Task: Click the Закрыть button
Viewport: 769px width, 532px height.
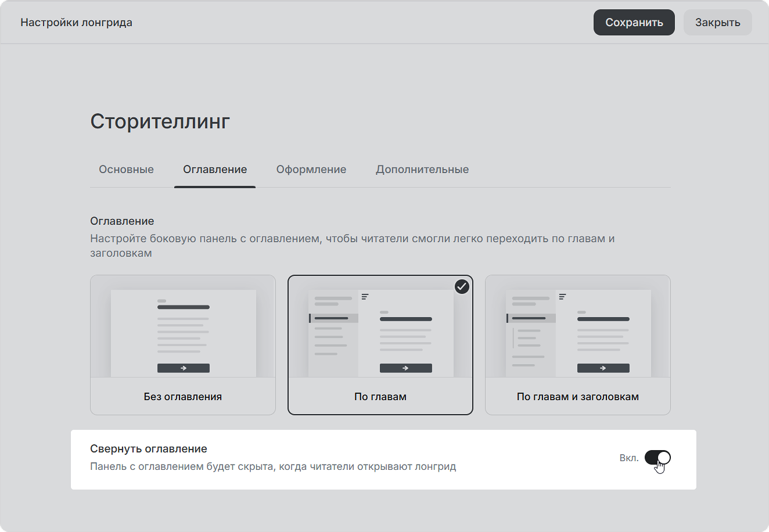Action: 717,22
